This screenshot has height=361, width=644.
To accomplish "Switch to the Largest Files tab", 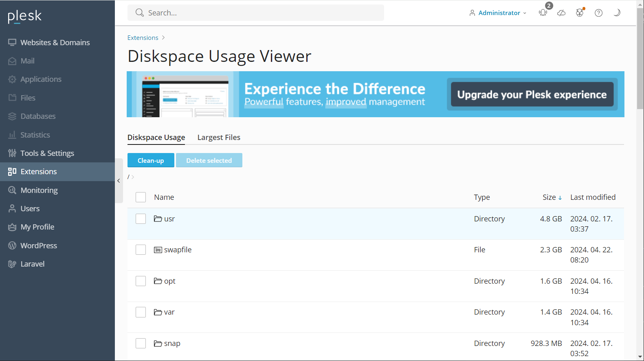I will (219, 138).
